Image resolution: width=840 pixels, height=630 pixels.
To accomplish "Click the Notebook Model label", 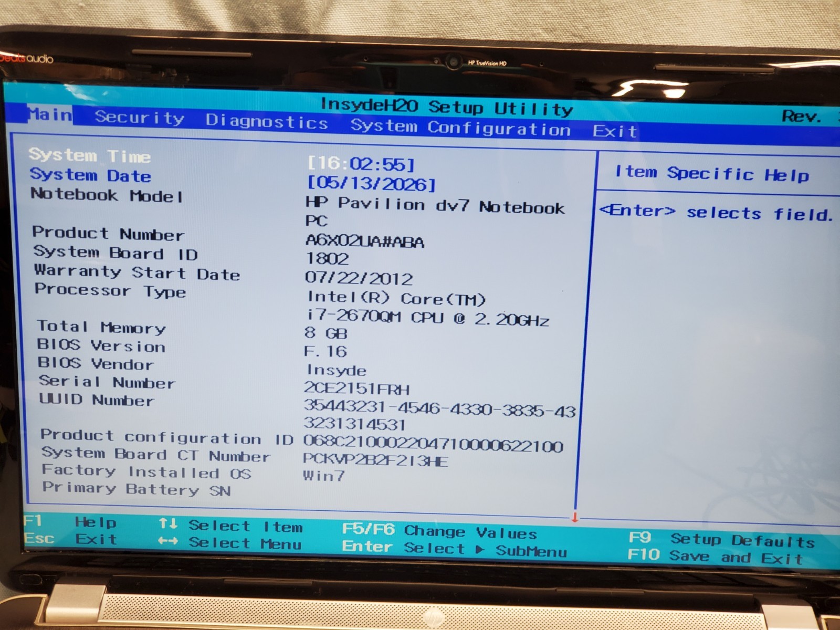I will point(107,195).
